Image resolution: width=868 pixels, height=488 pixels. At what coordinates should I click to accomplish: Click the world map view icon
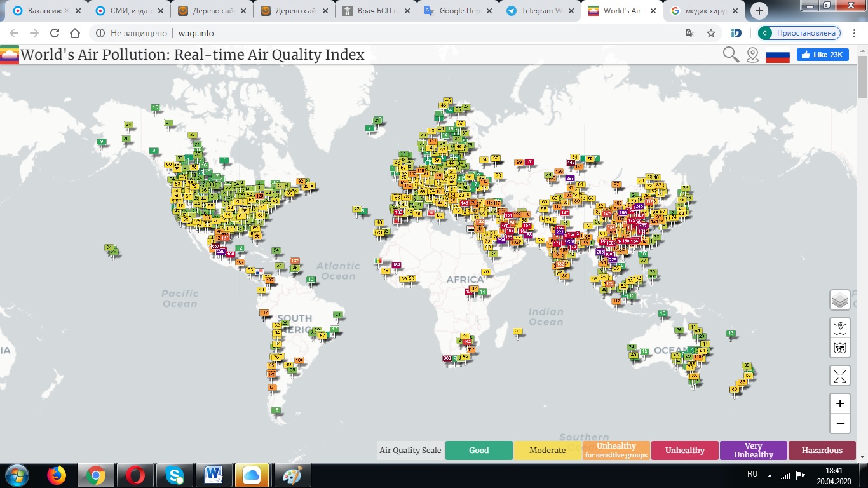coord(839,348)
